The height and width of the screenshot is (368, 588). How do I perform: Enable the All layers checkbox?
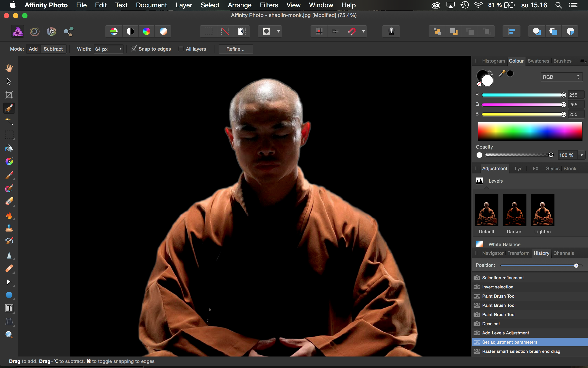[181, 49]
